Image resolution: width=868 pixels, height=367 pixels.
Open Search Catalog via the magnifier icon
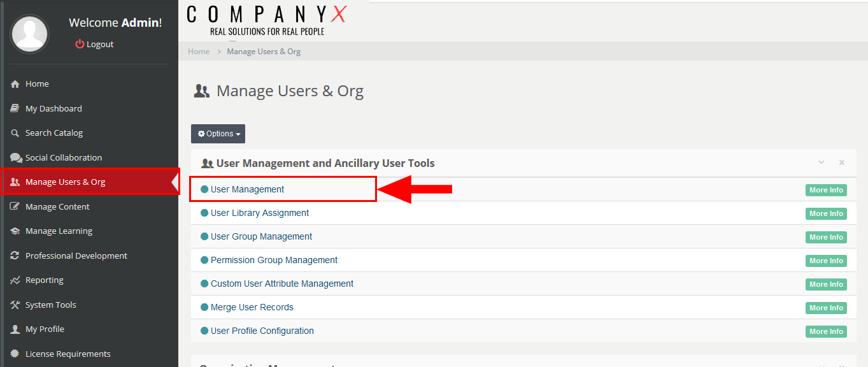tap(14, 133)
